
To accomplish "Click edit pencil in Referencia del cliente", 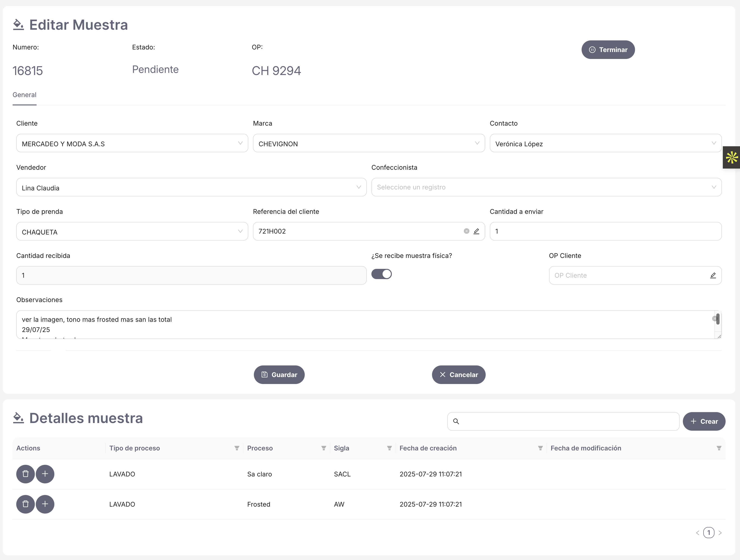I will coord(476,231).
